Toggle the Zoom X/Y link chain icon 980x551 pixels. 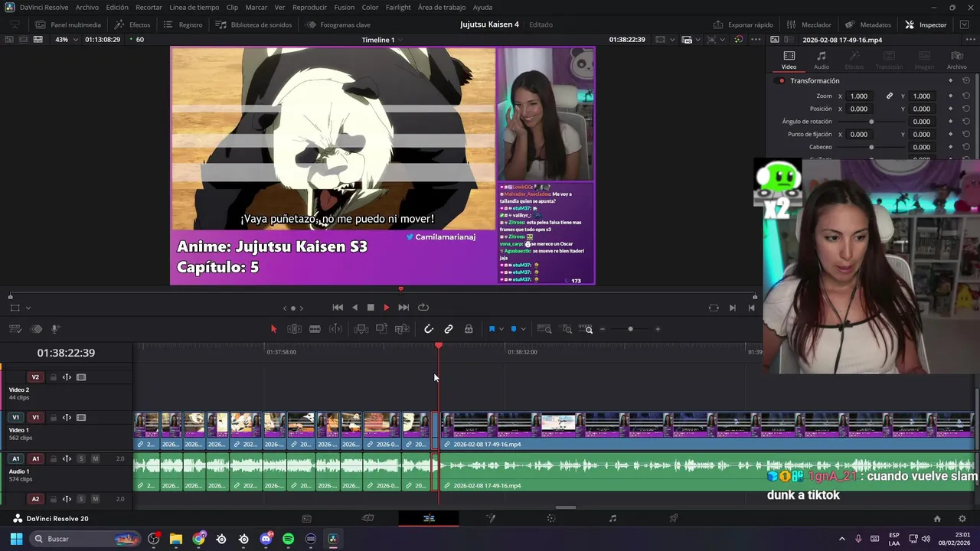(x=890, y=96)
